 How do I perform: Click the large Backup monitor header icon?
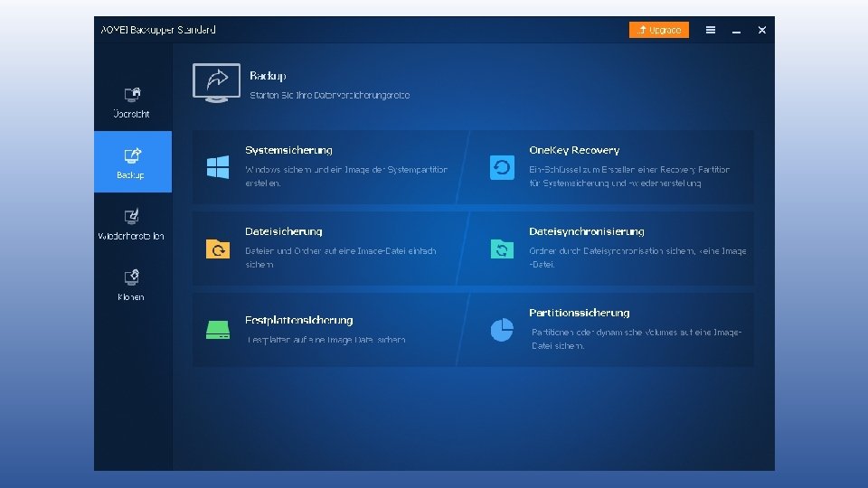click(x=216, y=83)
